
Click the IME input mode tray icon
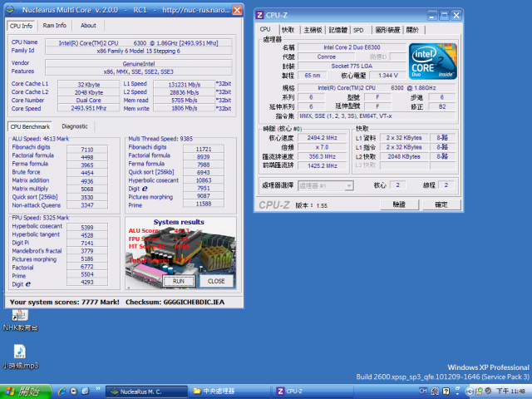(x=435, y=392)
